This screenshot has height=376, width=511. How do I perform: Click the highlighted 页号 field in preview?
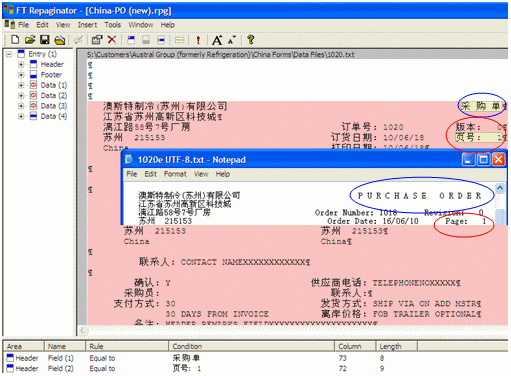pos(479,137)
